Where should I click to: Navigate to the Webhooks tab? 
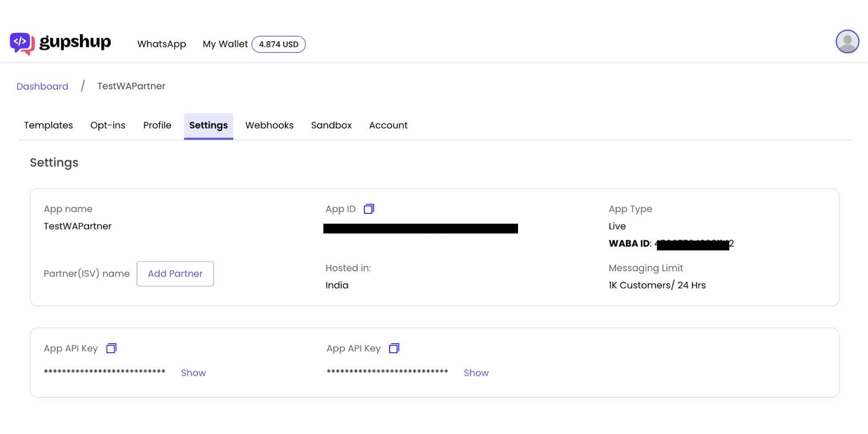pyautogui.click(x=269, y=125)
